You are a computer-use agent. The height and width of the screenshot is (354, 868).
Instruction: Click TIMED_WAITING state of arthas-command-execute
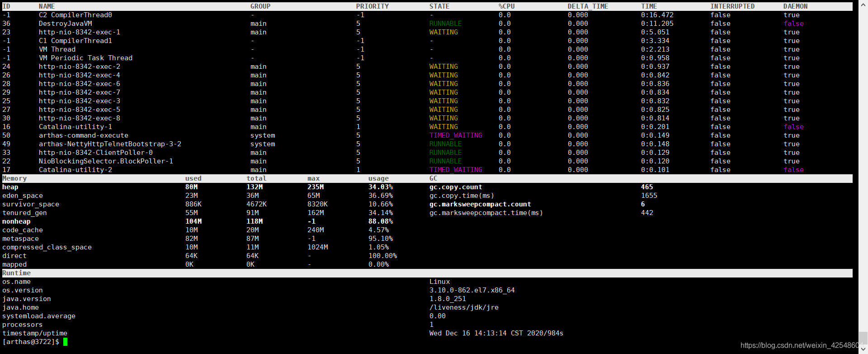456,135
